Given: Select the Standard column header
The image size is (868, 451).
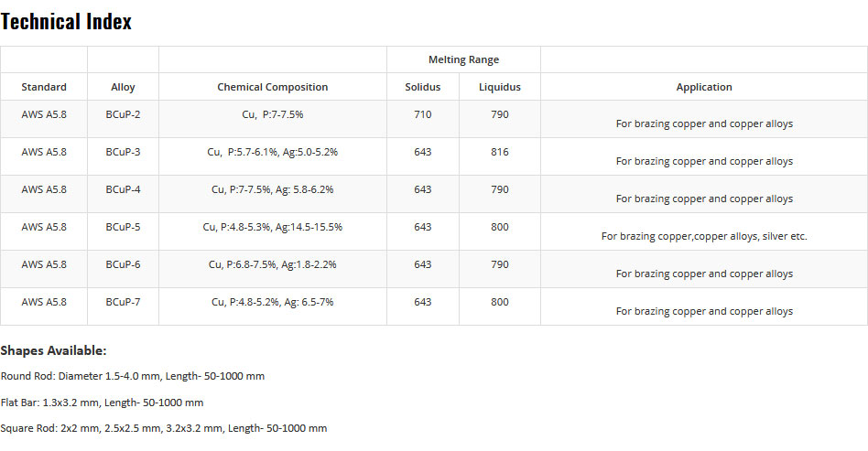Looking at the screenshot, I should tap(44, 87).
